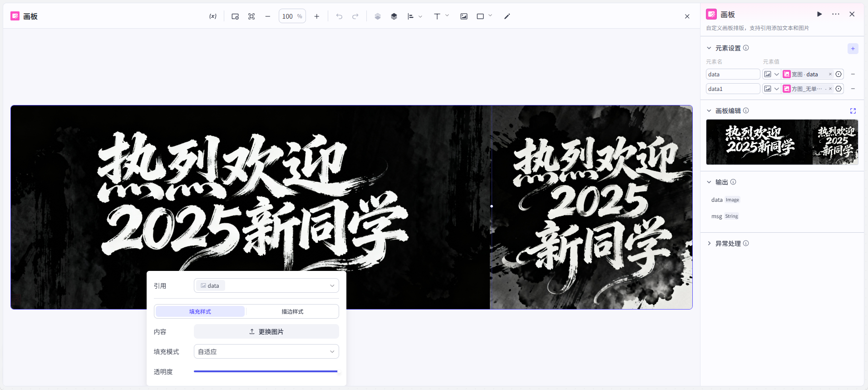Click the fit-to-screen icon in toolbar

[252, 16]
